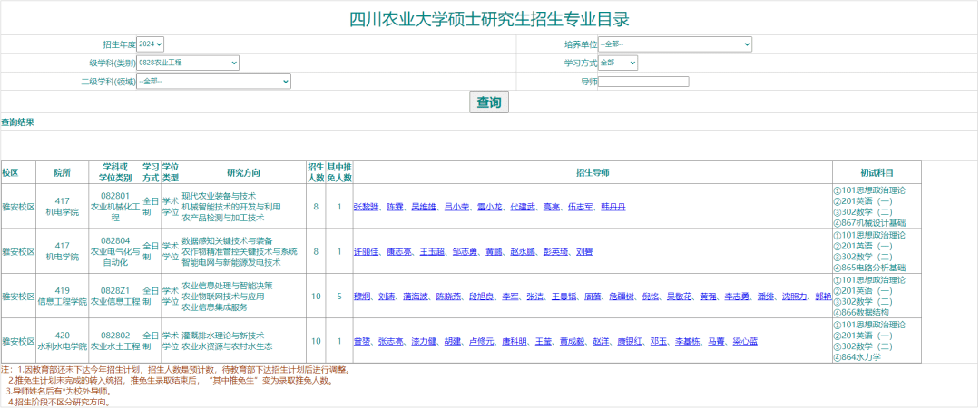The width and height of the screenshot is (980, 409).
Task: Open advisor link 康志亮
Action: [x=398, y=251]
